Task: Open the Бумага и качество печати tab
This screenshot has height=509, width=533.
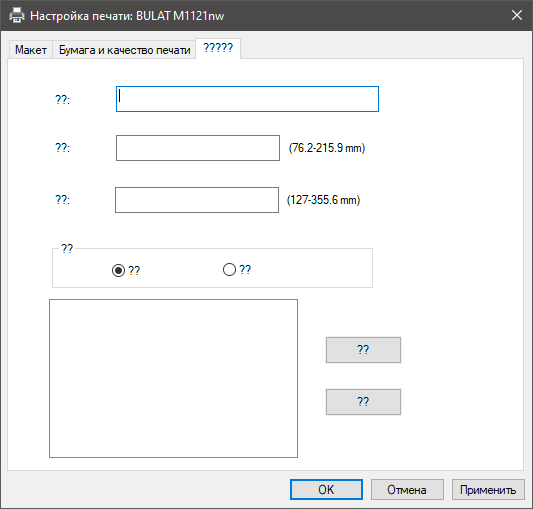Action: point(124,50)
